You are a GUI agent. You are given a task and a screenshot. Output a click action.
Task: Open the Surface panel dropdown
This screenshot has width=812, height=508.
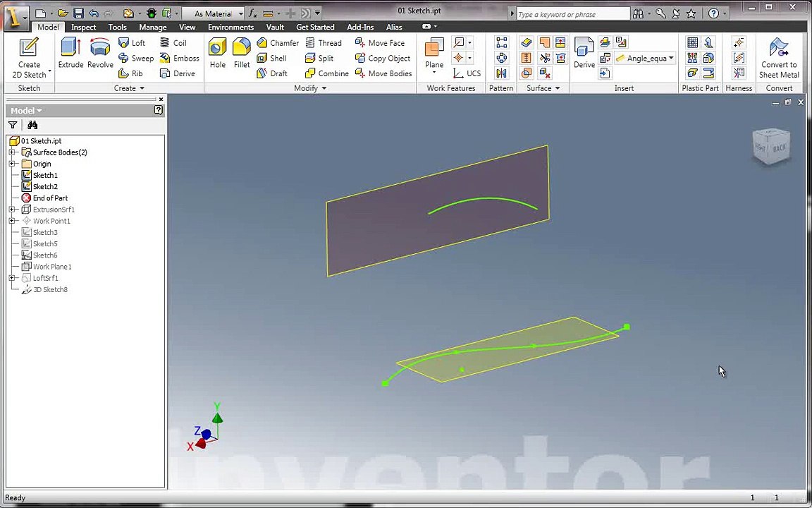[543, 88]
